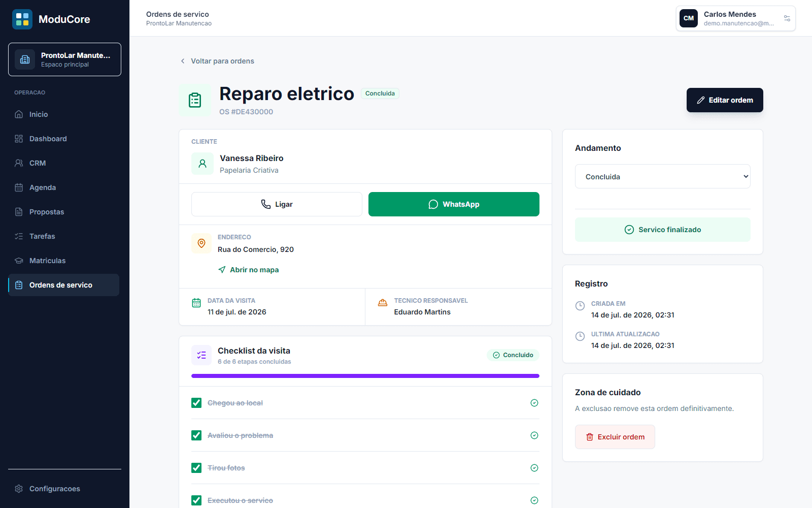The height and width of the screenshot is (508, 812).
Task: Click the ModuCore logo icon
Action: tap(22, 19)
